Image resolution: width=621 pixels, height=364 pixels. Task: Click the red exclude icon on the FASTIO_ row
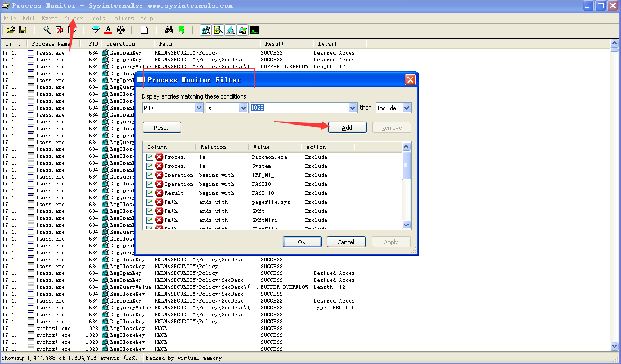click(159, 184)
